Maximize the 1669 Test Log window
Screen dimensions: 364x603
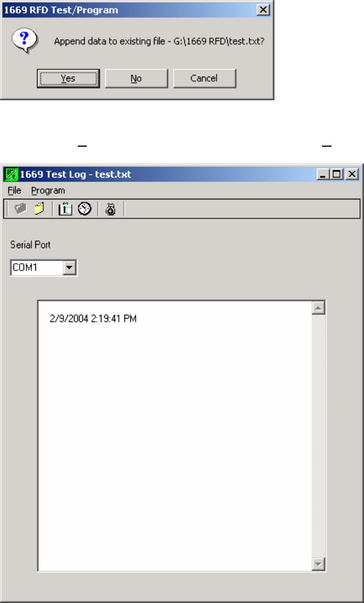coord(337,175)
